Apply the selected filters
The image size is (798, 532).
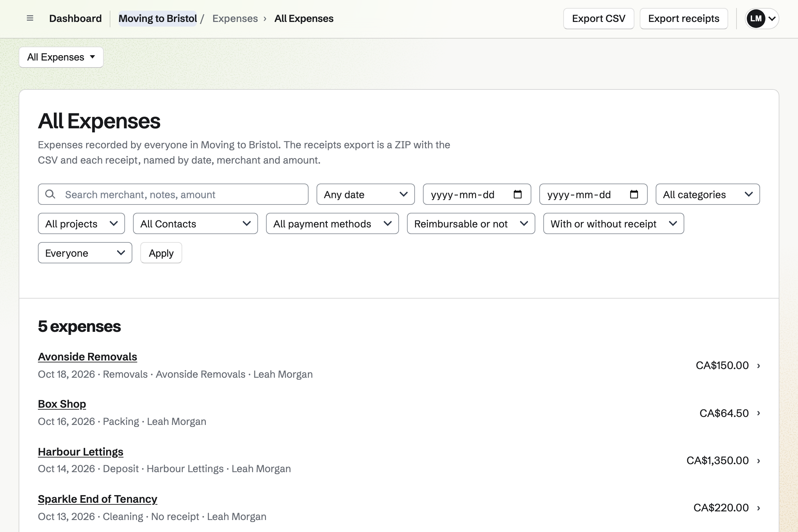tap(161, 252)
